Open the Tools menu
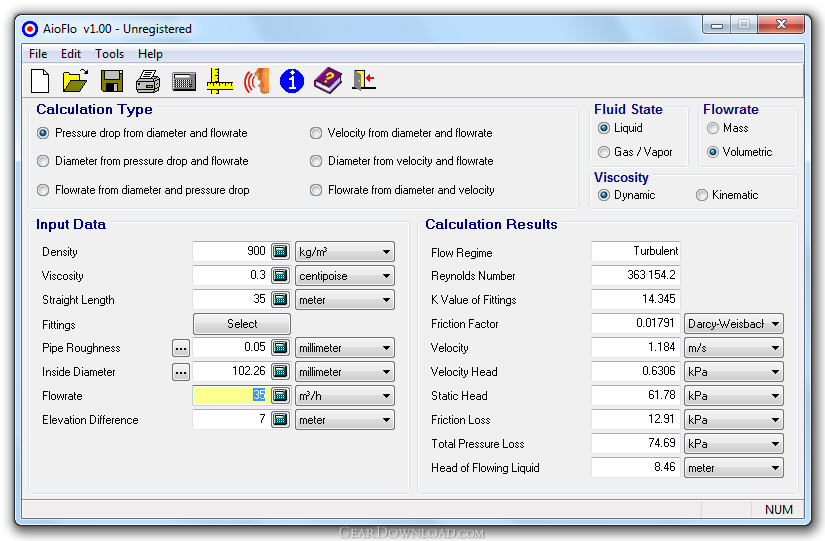Screen dimensions: 825x541 109,54
